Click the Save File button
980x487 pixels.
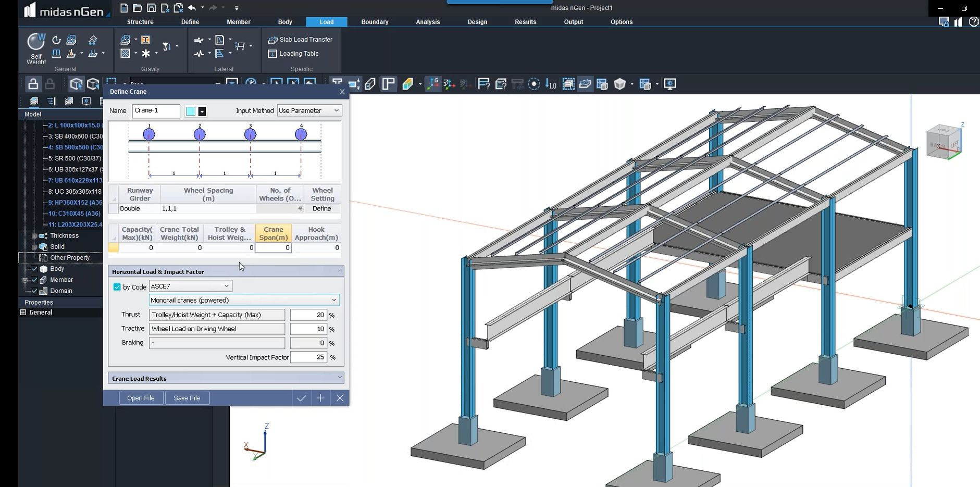point(187,397)
